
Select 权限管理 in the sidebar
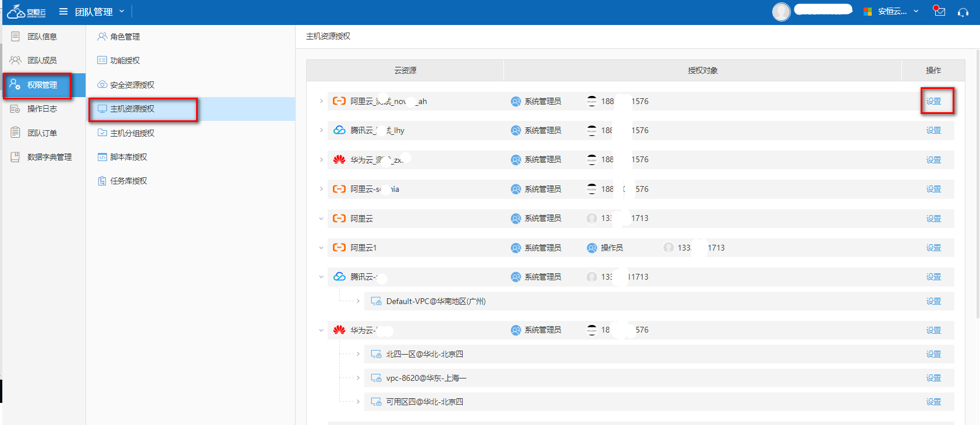point(44,85)
